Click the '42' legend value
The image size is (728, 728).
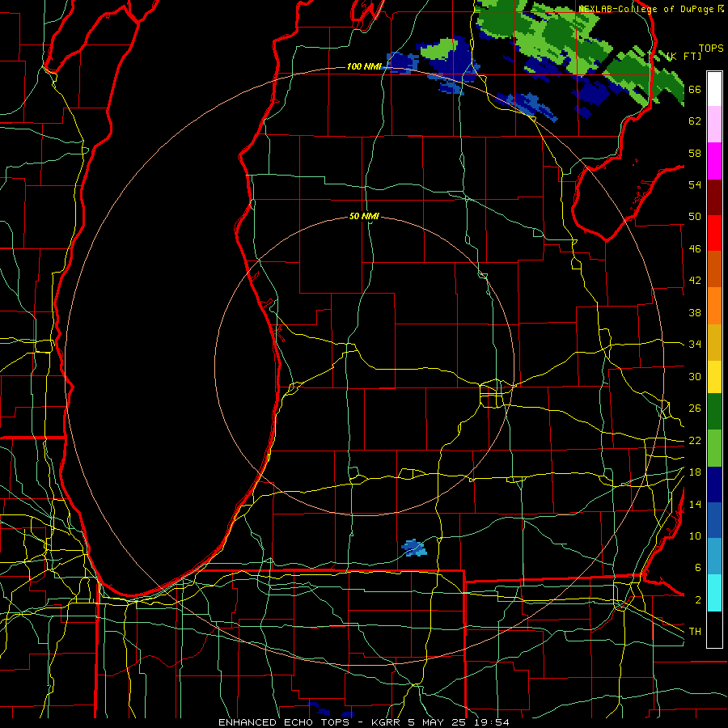695,281
